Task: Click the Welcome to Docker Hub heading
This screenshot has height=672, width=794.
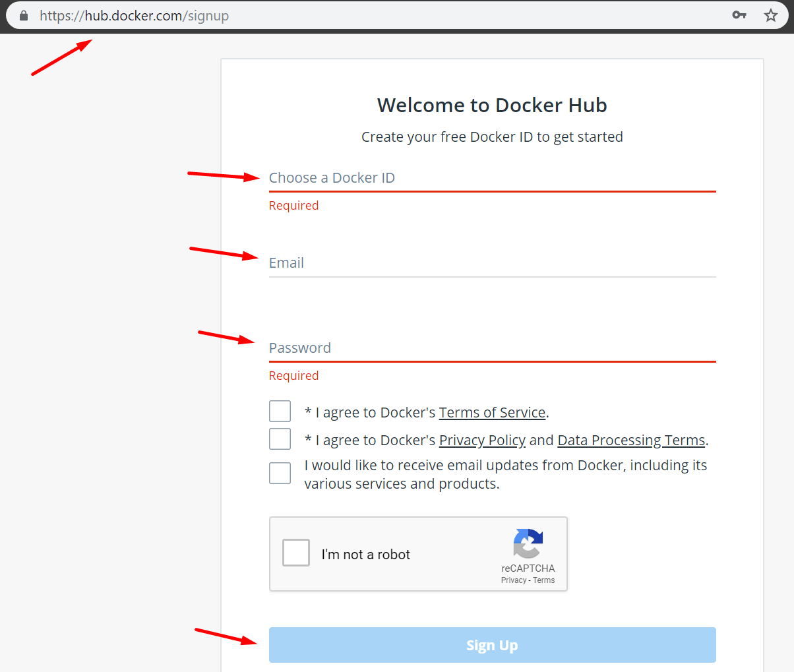Action: click(x=492, y=106)
